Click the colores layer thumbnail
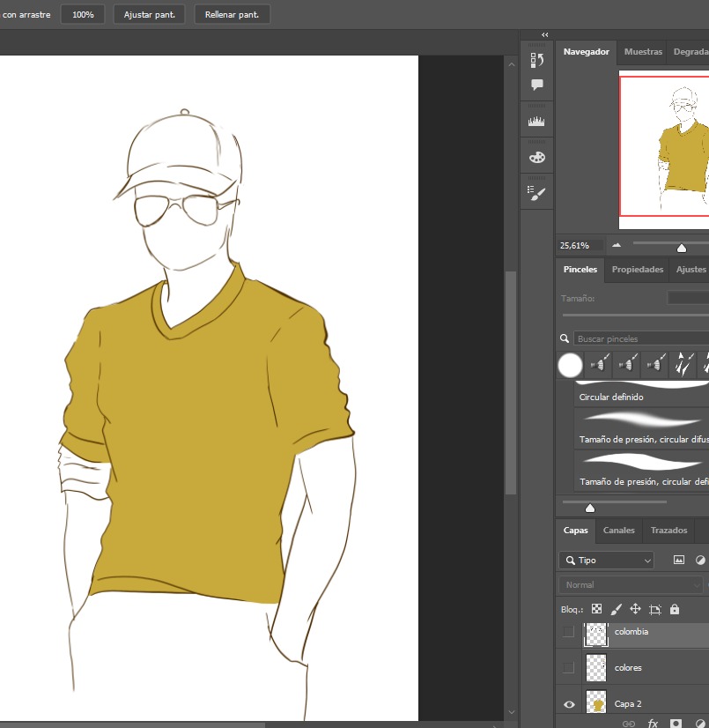 596,668
